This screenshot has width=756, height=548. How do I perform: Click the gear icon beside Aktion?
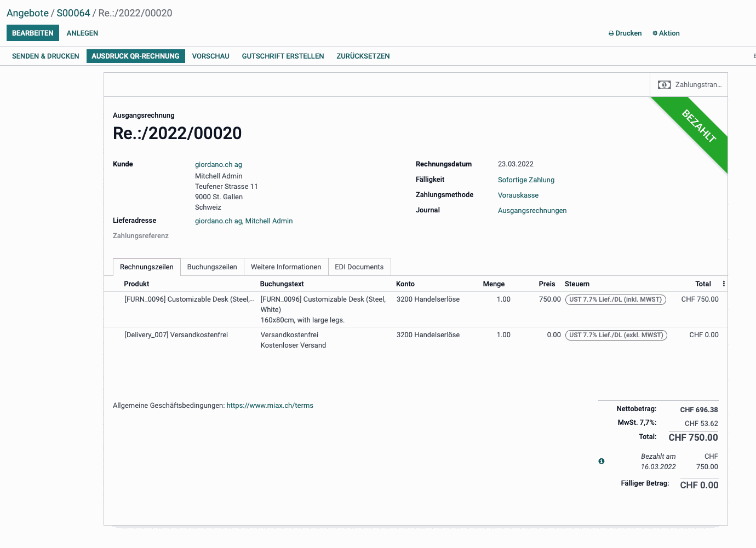[655, 33]
